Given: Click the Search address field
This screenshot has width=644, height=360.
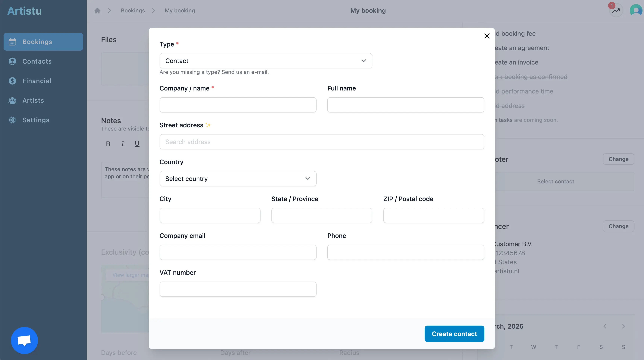Looking at the screenshot, I should click(322, 142).
